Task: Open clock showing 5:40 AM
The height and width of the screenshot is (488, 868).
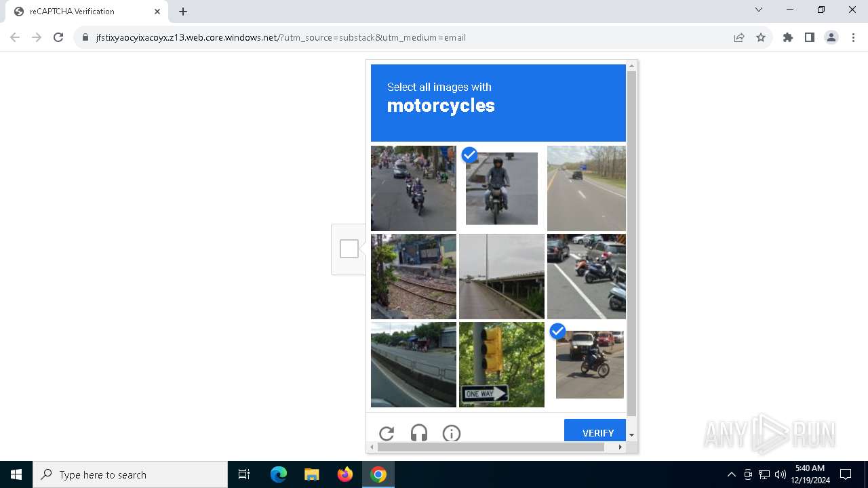Action: 811,474
